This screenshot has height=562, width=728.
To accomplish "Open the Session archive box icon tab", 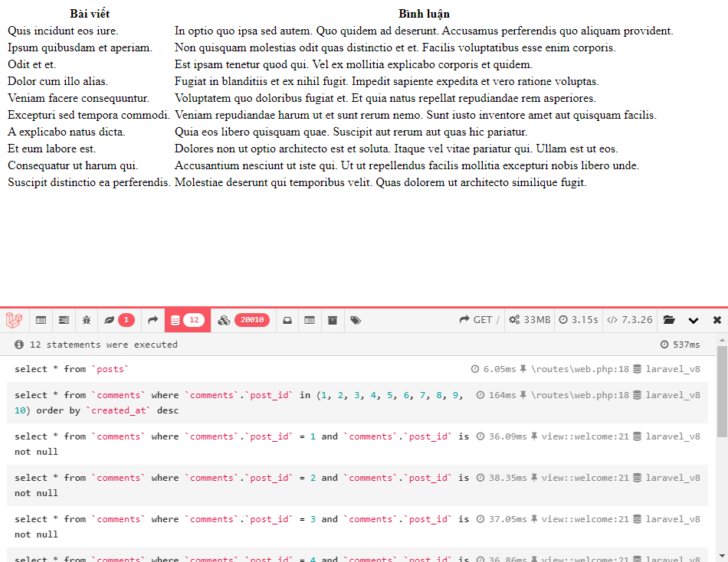I will 333,320.
